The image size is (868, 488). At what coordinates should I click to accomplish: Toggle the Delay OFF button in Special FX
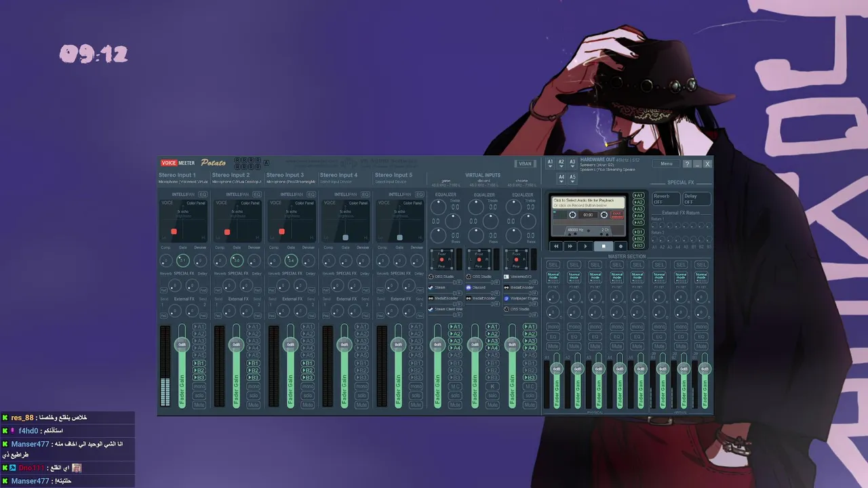696,199
